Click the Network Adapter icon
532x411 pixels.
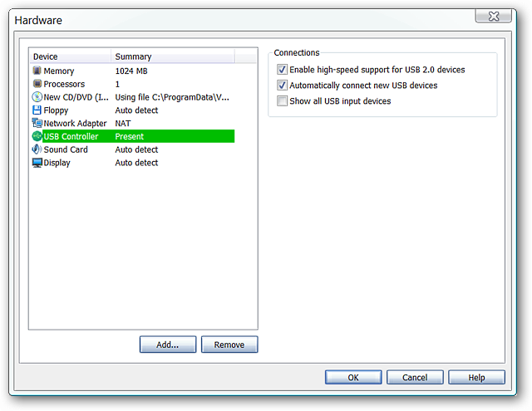37,123
